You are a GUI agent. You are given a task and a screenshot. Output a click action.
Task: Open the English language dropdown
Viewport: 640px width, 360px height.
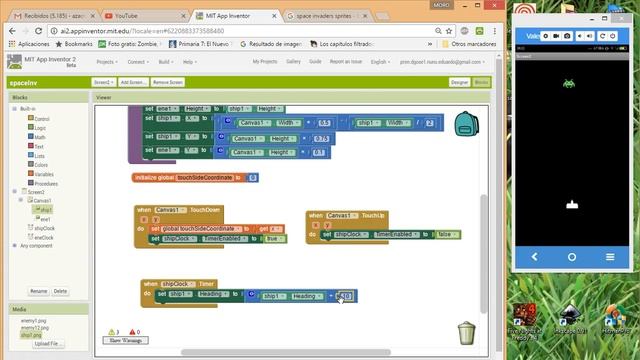380,62
